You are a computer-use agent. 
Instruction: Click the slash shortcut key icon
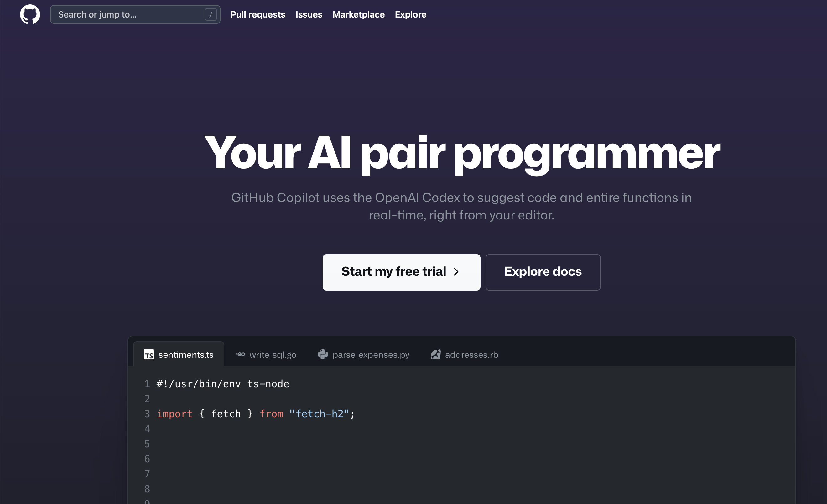pos(211,14)
